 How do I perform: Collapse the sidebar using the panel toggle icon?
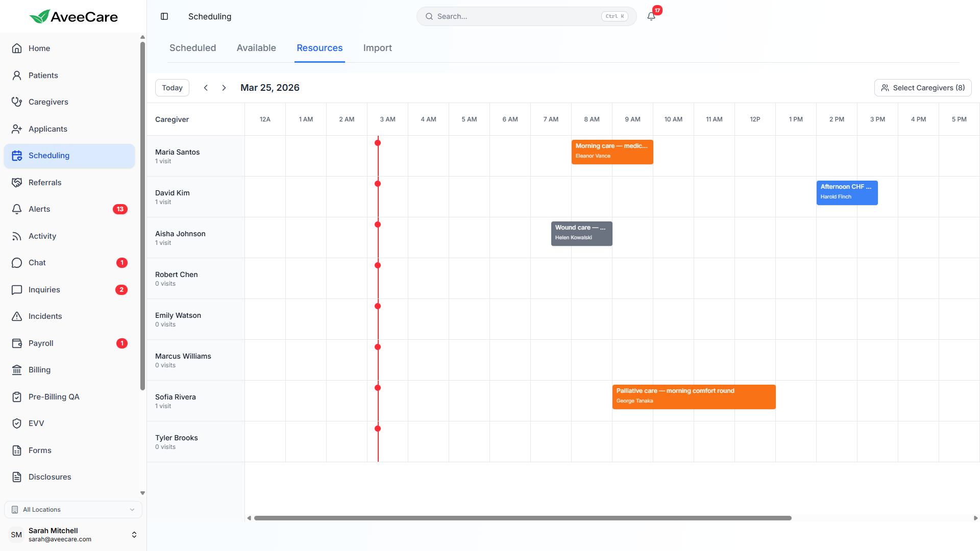[164, 16]
